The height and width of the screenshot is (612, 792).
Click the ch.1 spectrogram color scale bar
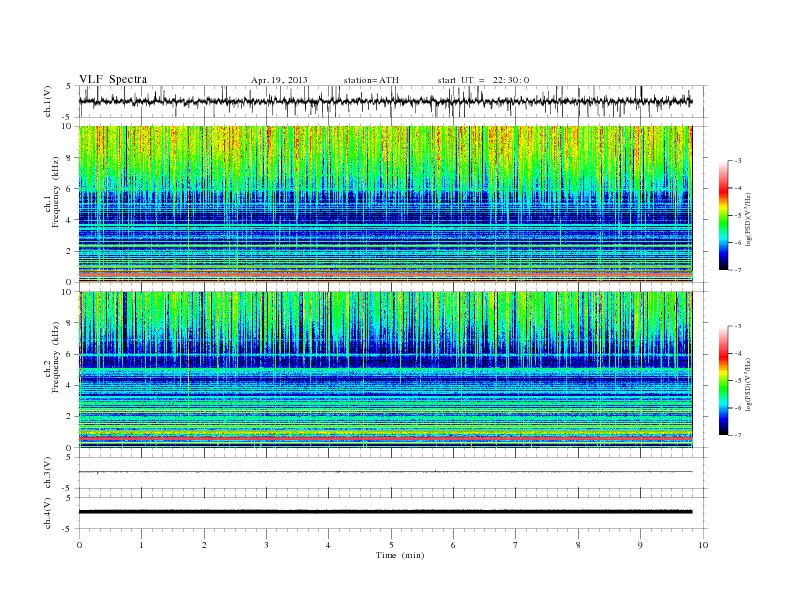click(x=724, y=216)
